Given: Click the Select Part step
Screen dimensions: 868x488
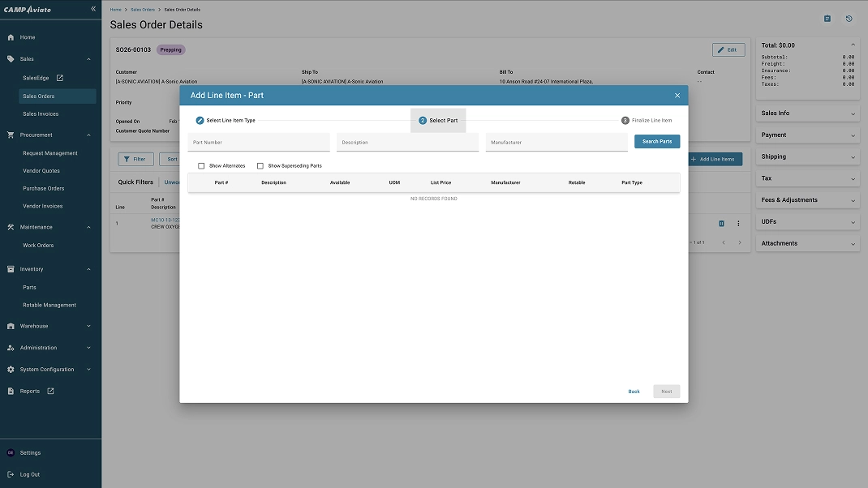Looking at the screenshot, I should point(438,120).
